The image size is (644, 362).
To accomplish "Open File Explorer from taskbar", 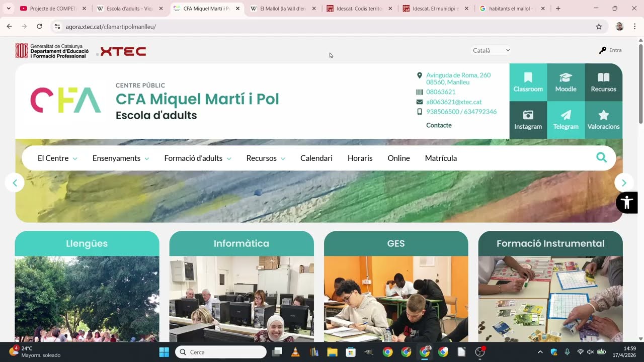I will [332, 352].
